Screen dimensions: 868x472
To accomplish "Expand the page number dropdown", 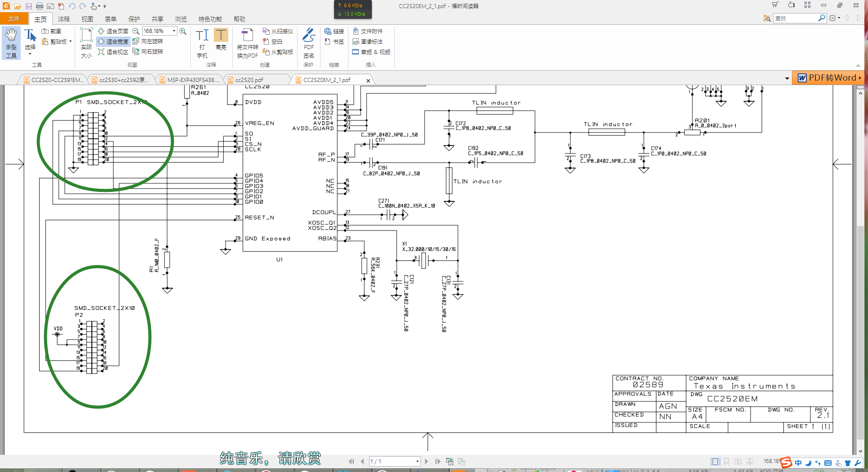I will [x=417, y=462].
